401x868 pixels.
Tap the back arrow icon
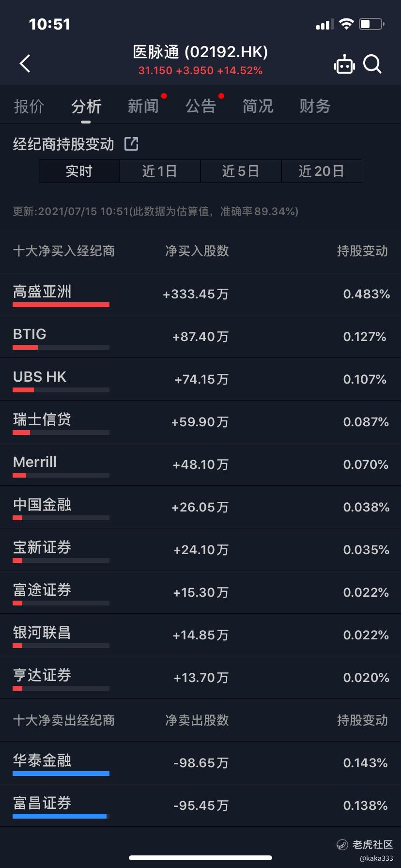coord(25,63)
